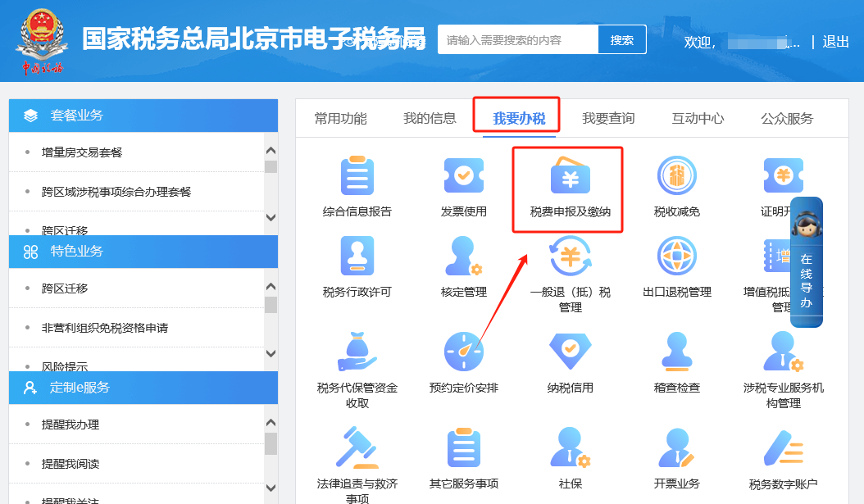This screenshot has width=864, height=504.
Task: Open the 纳税信用 icon
Action: [570, 352]
